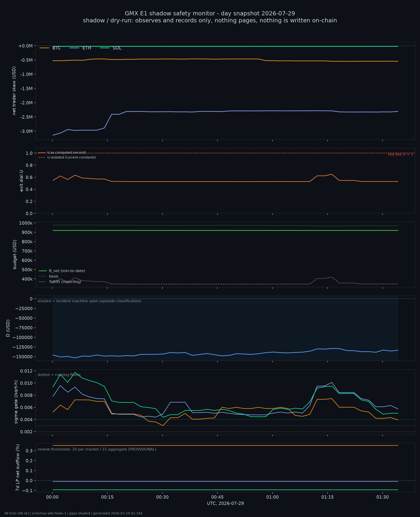This screenshot has width=420, height=517.
Task: Click the 'review thresholds' provisional note
Action: click(97, 449)
